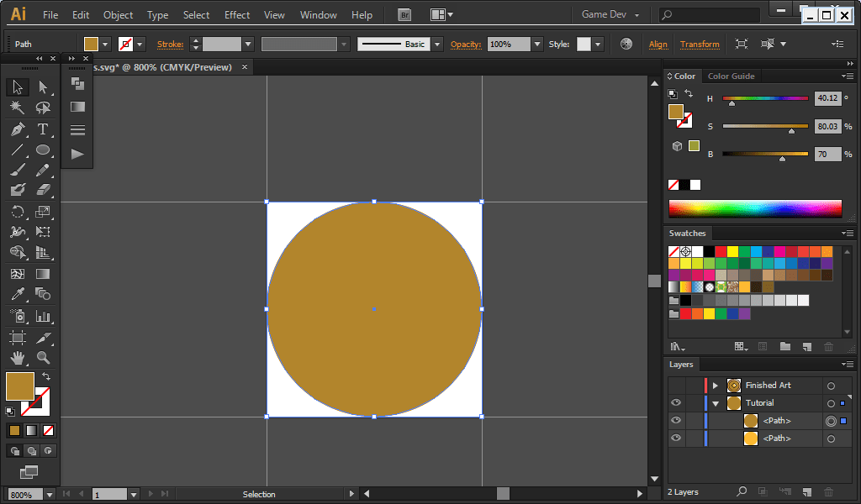Delete selected layer with trash icon

click(829, 491)
